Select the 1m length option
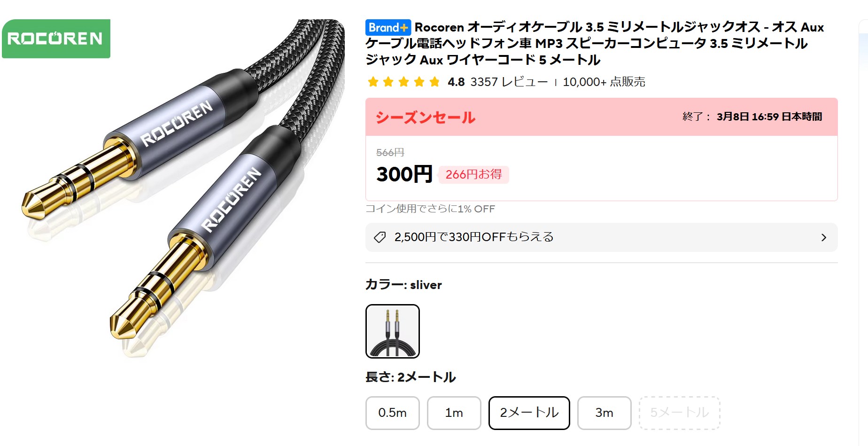The image size is (868, 446). point(454,413)
